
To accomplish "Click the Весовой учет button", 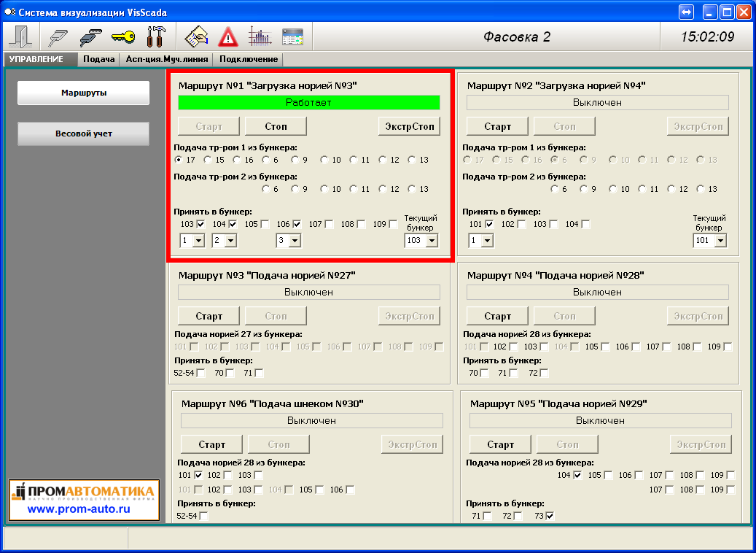I will (x=83, y=134).
